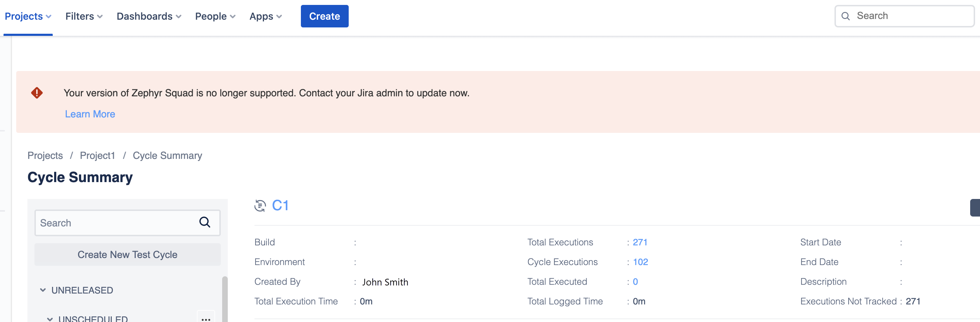The width and height of the screenshot is (980, 322).
Task: Open the People menu
Action: coord(215,17)
